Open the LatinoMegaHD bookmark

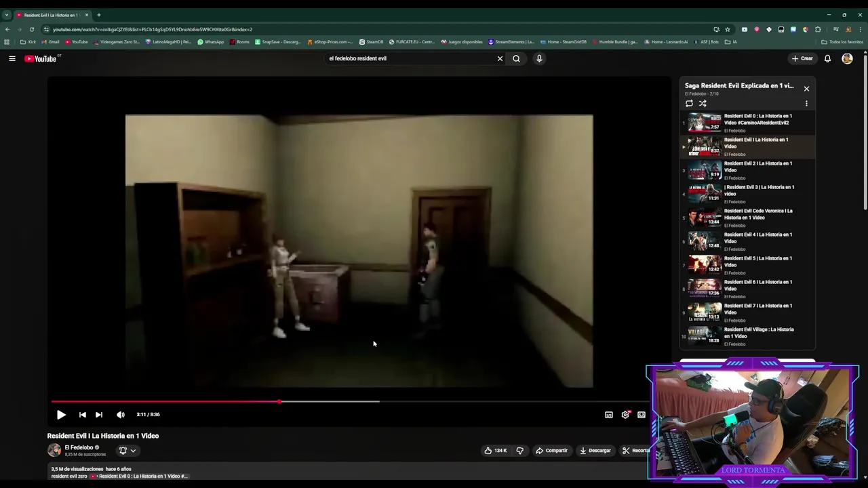point(168,42)
